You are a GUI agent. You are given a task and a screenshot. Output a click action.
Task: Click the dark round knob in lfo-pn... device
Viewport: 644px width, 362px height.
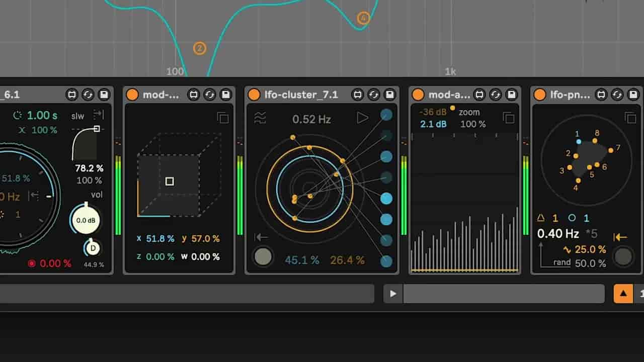pyautogui.click(x=623, y=256)
